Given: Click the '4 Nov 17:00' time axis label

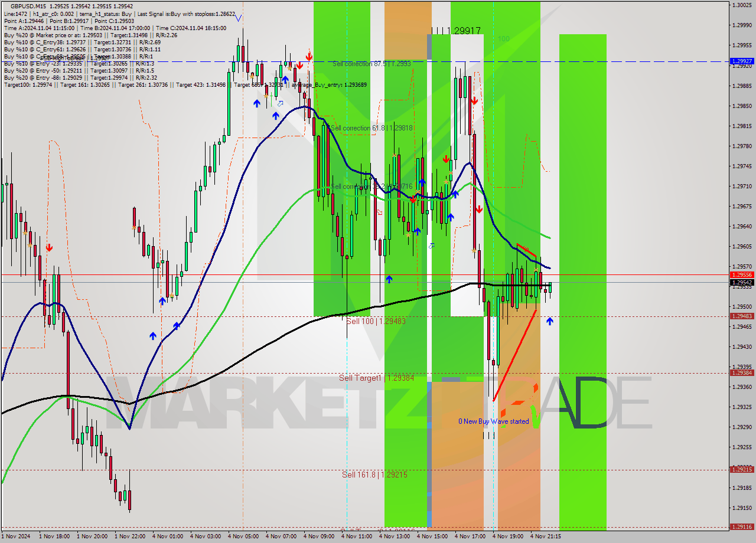Looking at the screenshot, I should [x=470, y=537].
